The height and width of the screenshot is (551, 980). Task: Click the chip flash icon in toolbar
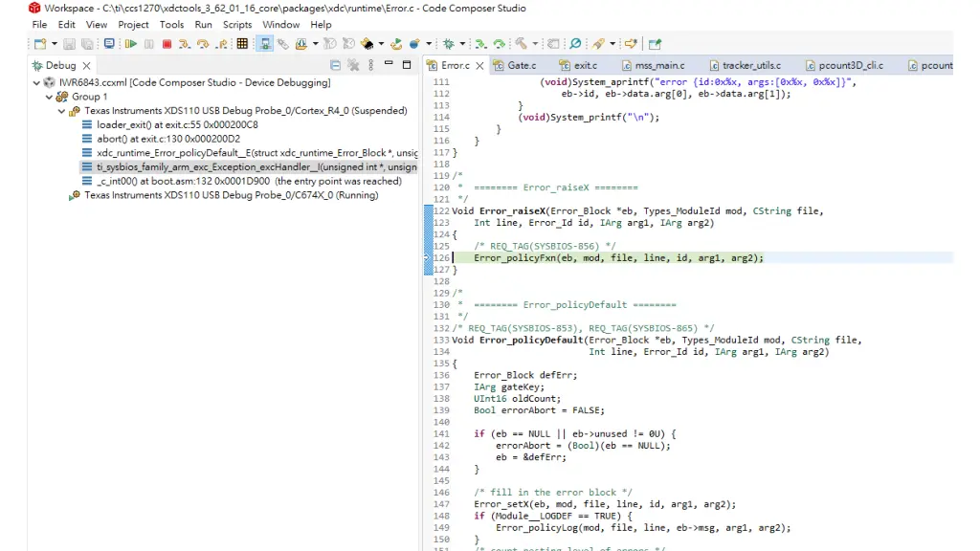click(367, 44)
